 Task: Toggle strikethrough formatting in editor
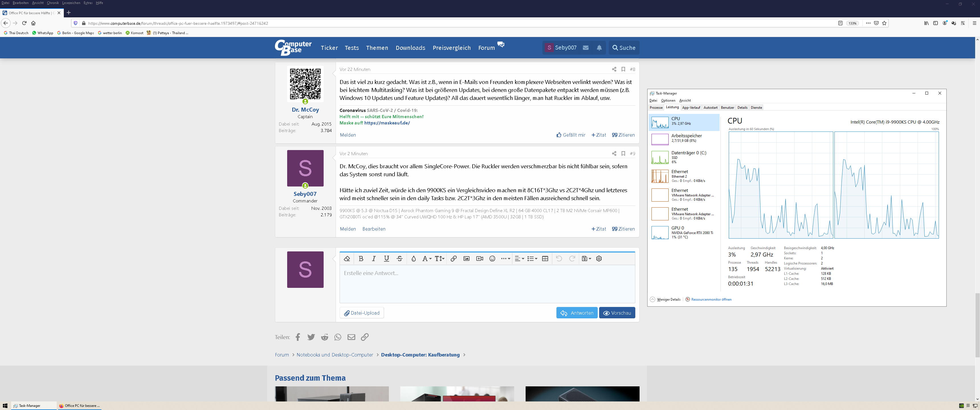[399, 259]
